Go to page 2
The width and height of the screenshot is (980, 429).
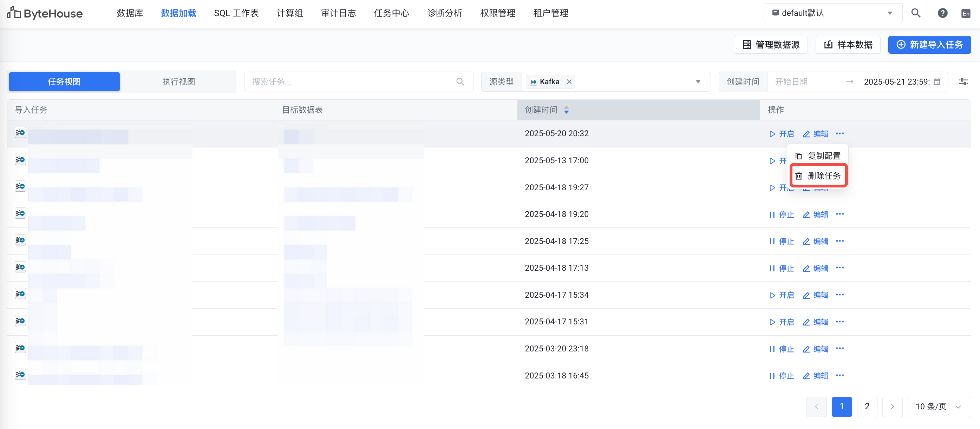(x=867, y=407)
